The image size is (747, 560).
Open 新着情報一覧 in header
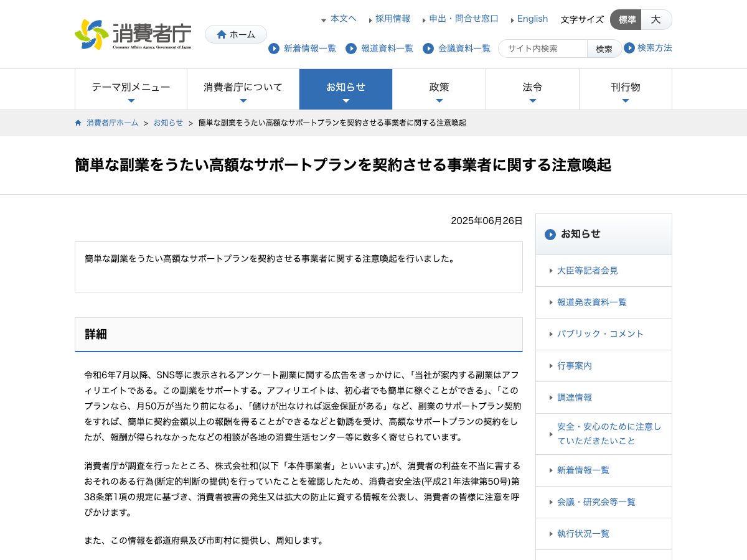[309, 49]
